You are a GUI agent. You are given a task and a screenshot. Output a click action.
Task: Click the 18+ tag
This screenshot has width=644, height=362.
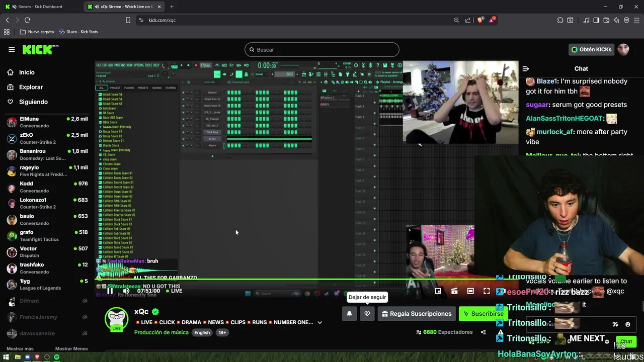coord(222,332)
